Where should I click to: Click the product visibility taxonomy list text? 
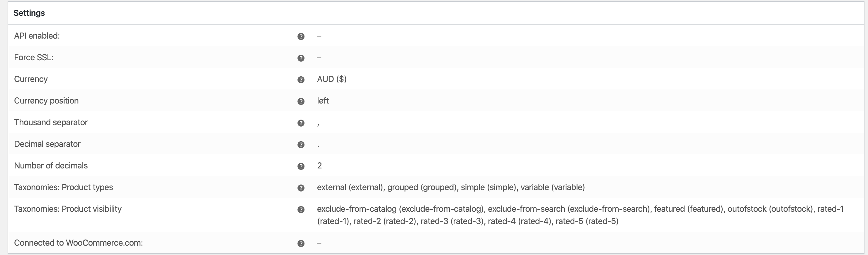coord(580,215)
